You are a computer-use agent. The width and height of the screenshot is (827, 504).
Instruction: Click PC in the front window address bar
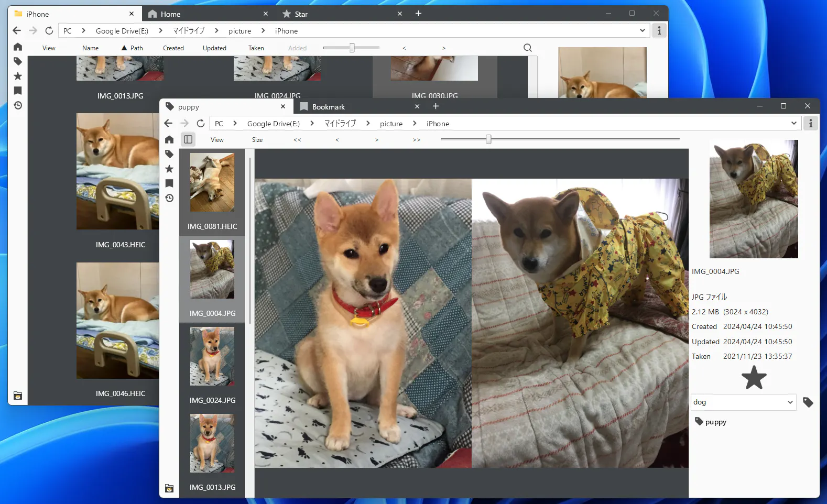coord(219,124)
